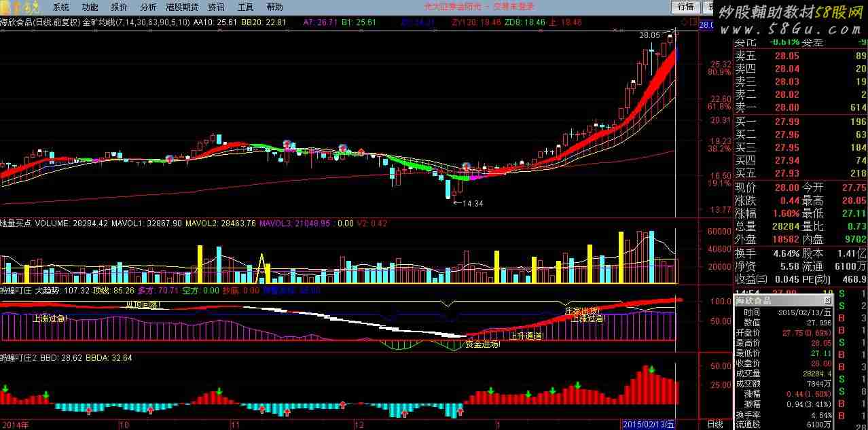Select the 买一 price 27.99

coord(787,122)
